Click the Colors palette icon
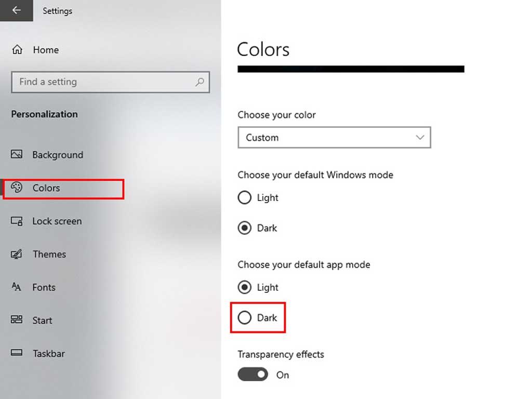This screenshot has height=399, width=532. point(17,188)
